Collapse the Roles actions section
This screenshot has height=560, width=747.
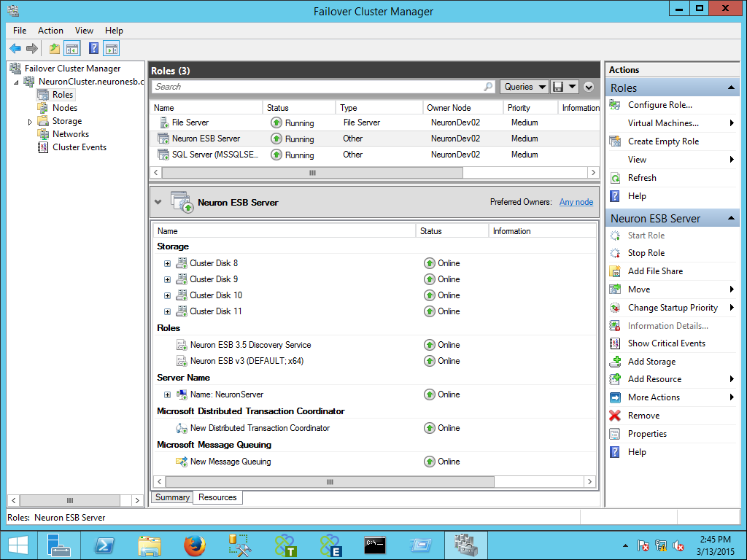pyautogui.click(x=730, y=87)
